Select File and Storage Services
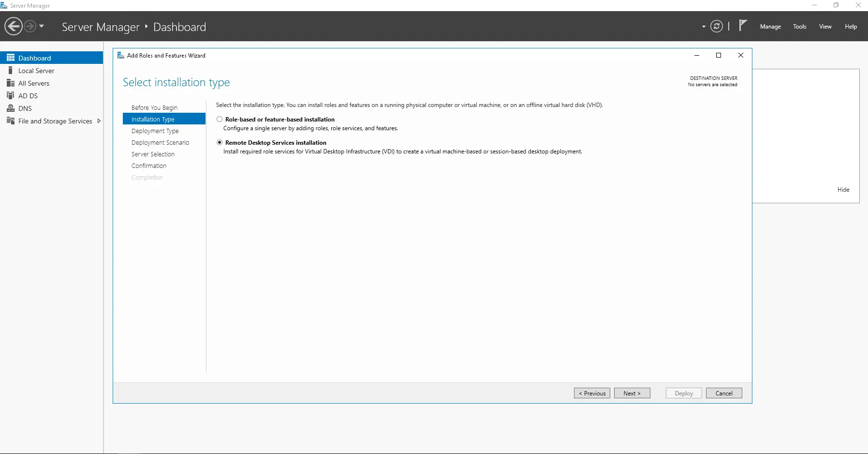868x454 pixels. coord(55,121)
